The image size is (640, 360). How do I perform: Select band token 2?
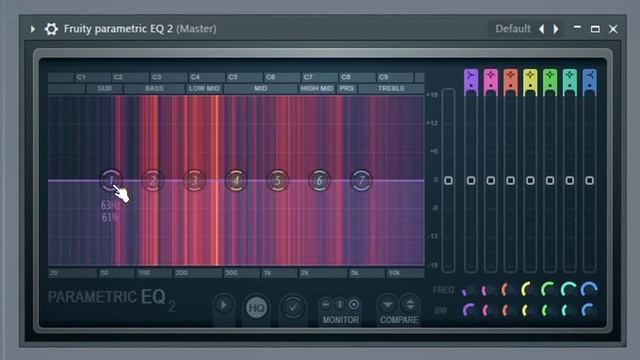pos(153,180)
